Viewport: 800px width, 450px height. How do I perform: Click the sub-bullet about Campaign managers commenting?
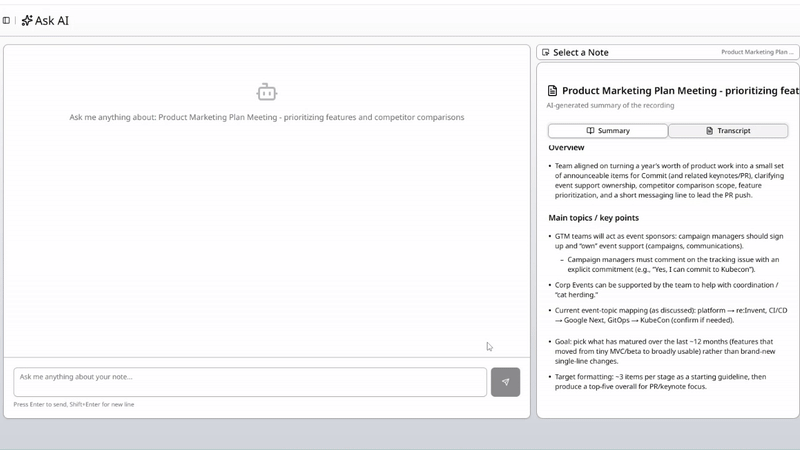click(673, 264)
